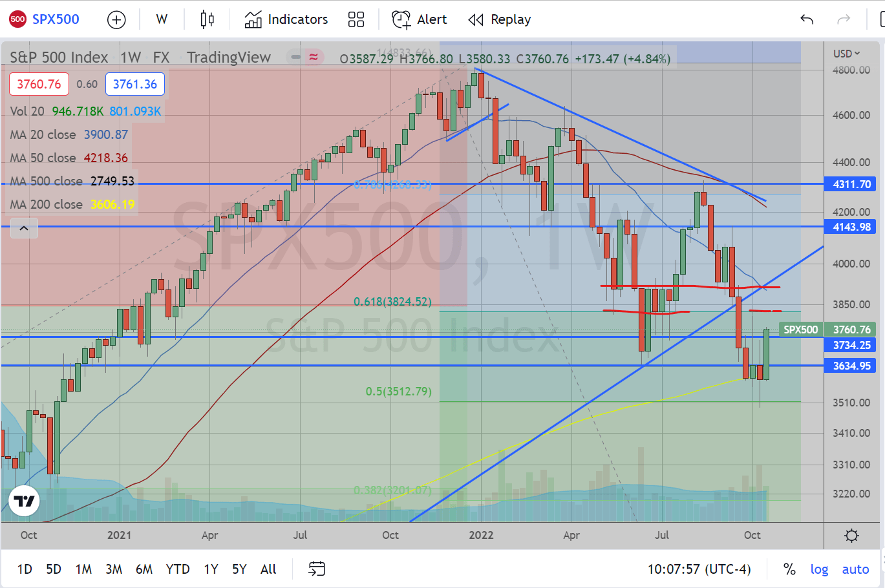Image resolution: width=885 pixels, height=588 pixels.
Task: Click the compare or add symbol plus icon
Action: [116, 20]
